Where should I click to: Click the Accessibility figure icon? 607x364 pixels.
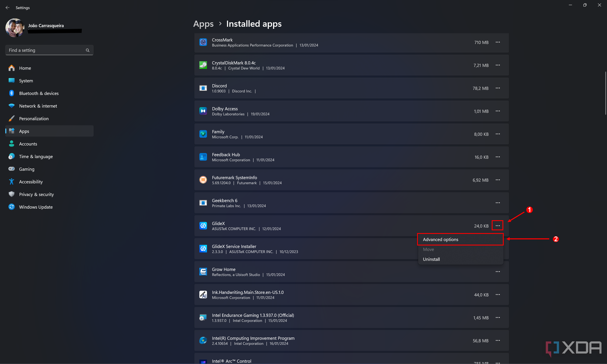pyautogui.click(x=12, y=181)
